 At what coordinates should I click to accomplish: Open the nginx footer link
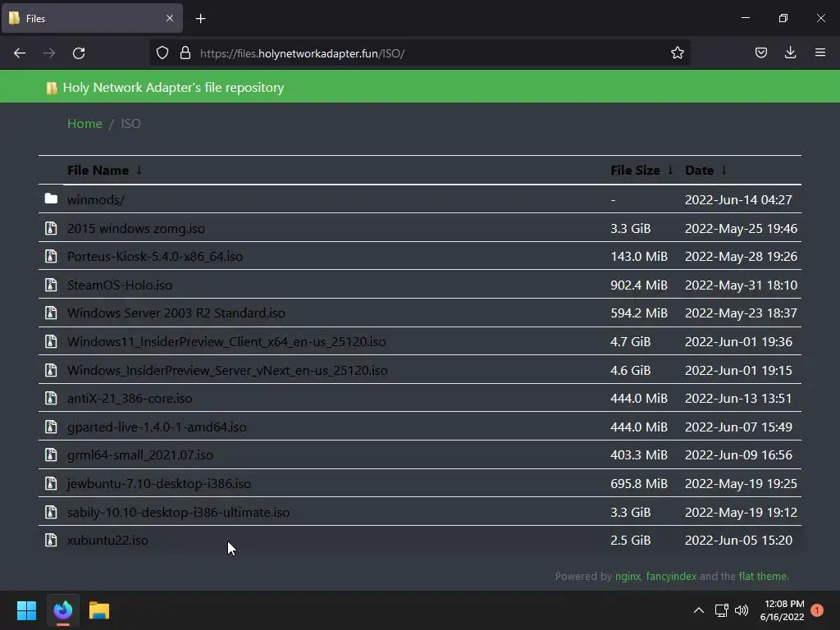pos(628,577)
